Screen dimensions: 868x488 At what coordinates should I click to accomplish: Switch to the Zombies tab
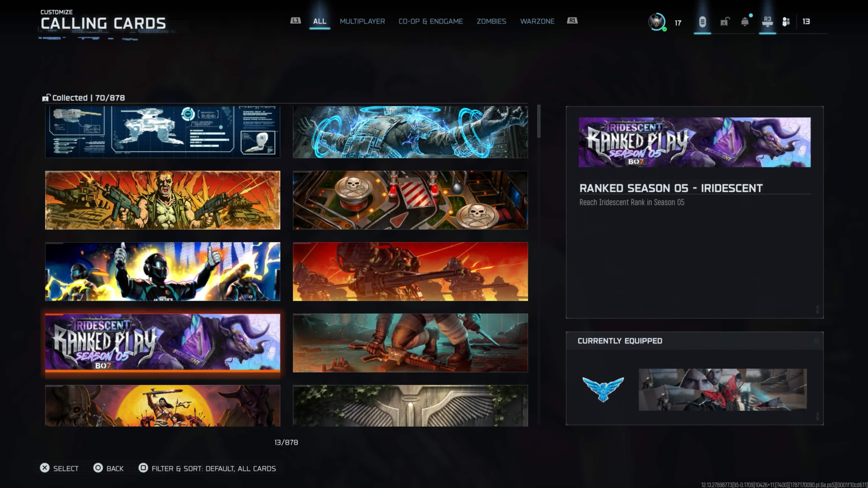(x=491, y=21)
